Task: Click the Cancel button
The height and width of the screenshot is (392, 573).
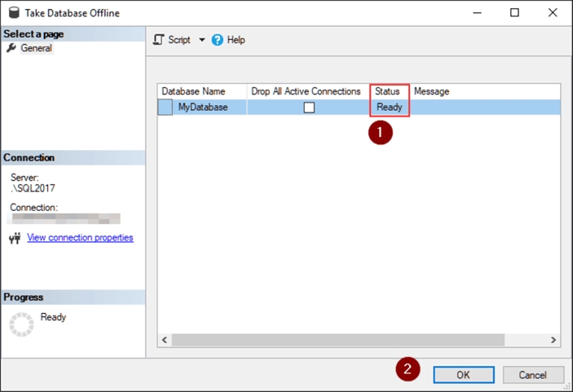Action: [533, 375]
